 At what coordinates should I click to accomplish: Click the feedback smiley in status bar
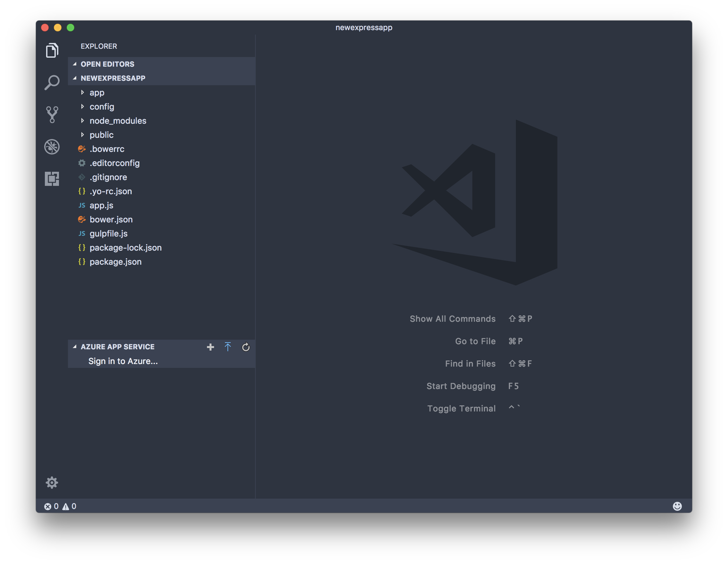click(677, 506)
